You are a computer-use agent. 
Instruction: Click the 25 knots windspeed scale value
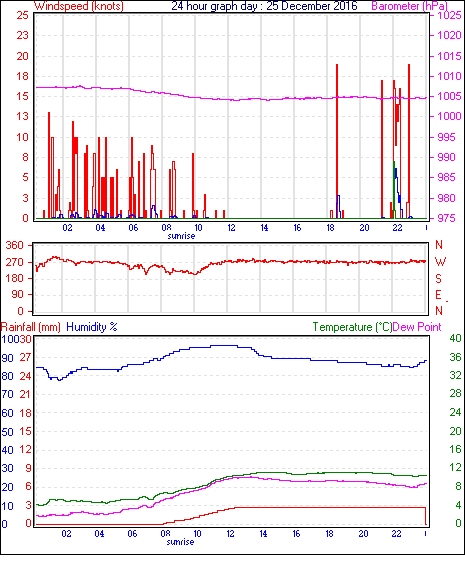coord(23,15)
